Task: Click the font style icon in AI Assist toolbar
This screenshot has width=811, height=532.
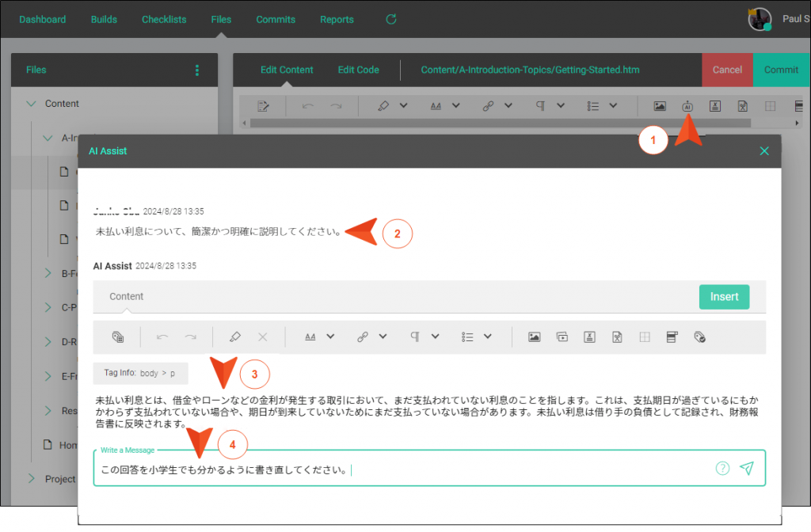Action: coord(310,337)
